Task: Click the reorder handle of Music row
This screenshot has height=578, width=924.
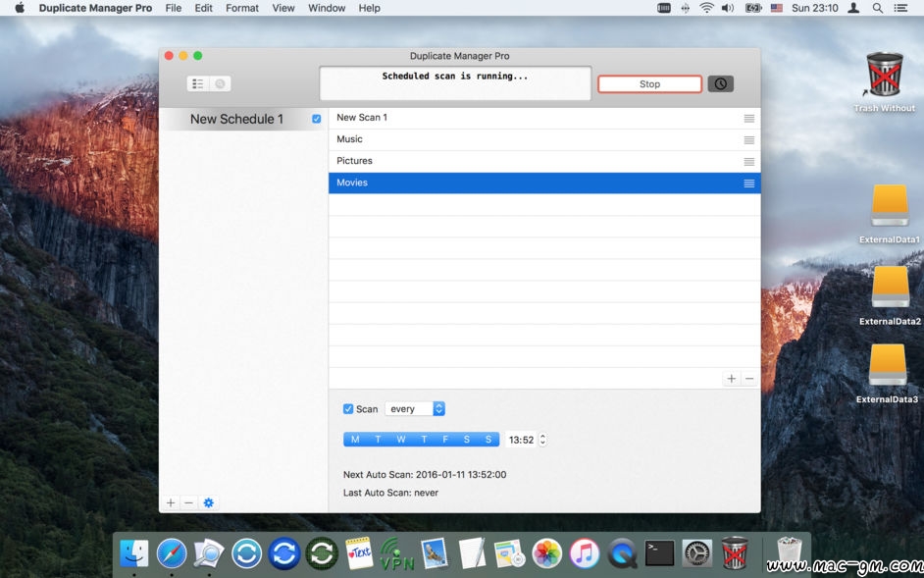Action: tap(749, 140)
